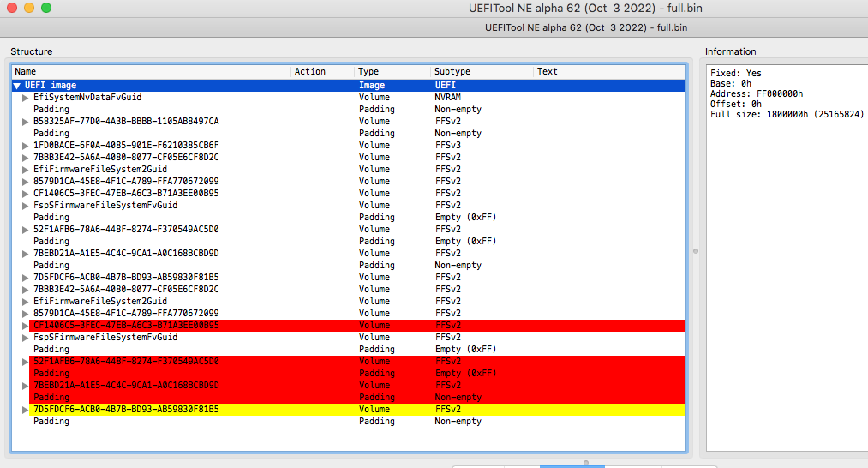Expand the unhighlighted CF1406C5-3FEC-47EB volume arrow

click(25, 194)
